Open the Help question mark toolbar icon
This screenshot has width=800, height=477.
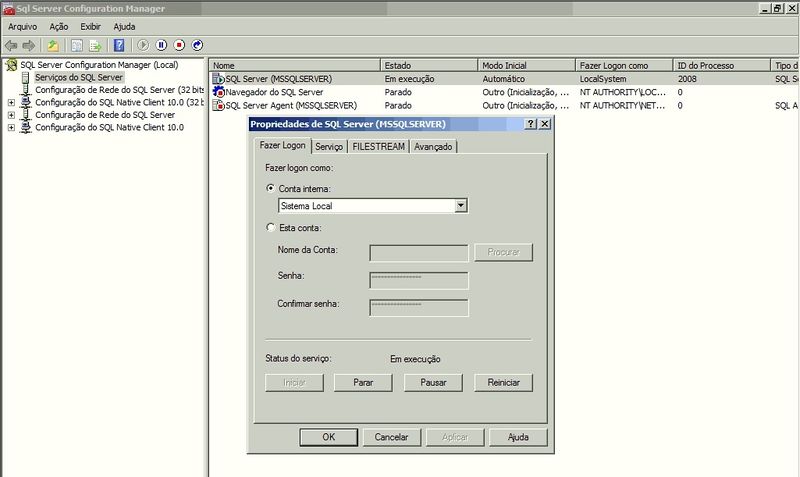pos(119,45)
